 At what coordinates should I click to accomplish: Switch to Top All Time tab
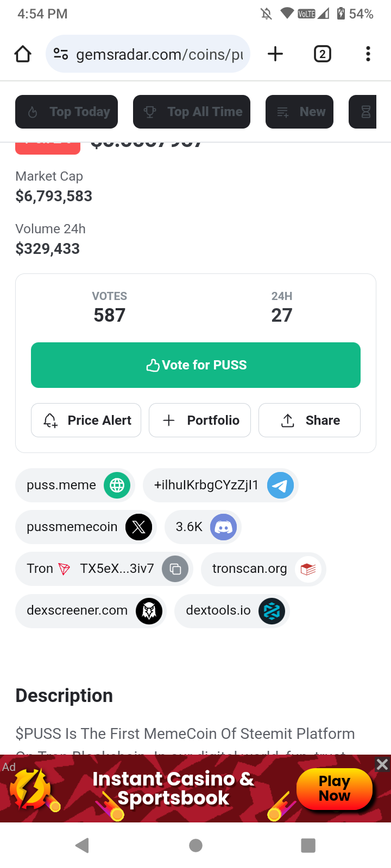click(x=192, y=112)
